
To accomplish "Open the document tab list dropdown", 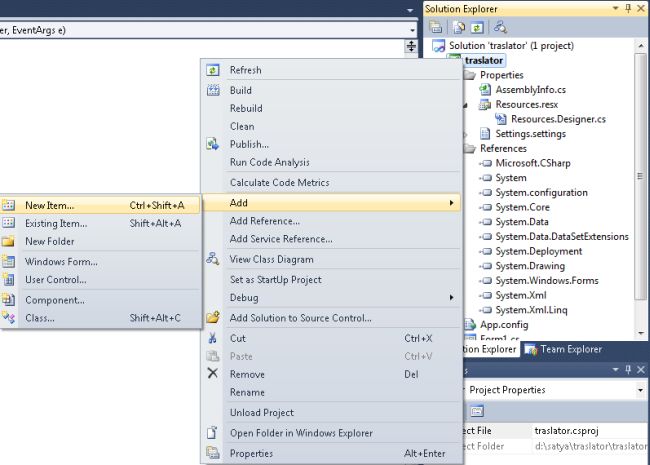I will [x=410, y=10].
